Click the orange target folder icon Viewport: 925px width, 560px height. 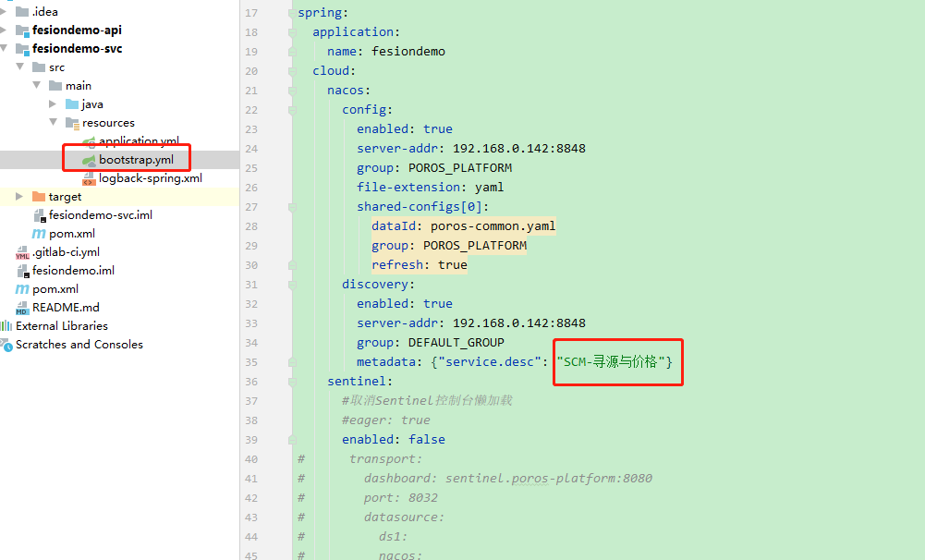coord(39,197)
